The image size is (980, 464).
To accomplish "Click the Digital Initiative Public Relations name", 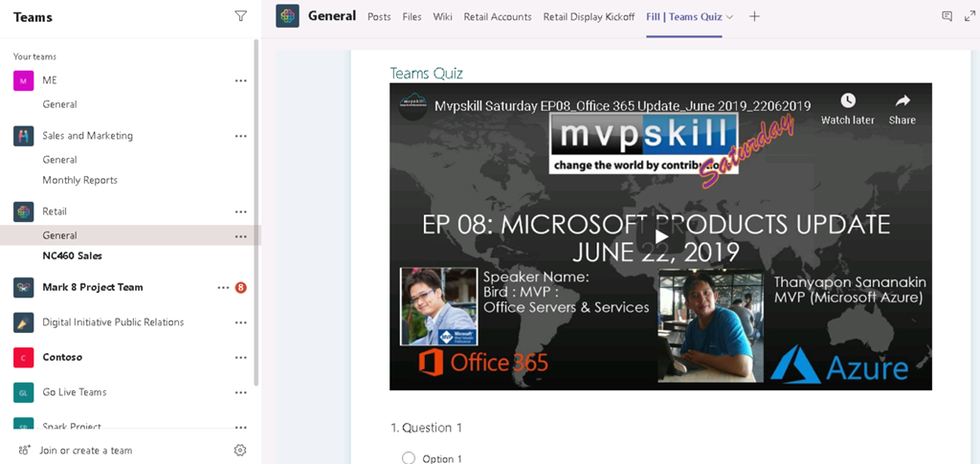I will (113, 322).
